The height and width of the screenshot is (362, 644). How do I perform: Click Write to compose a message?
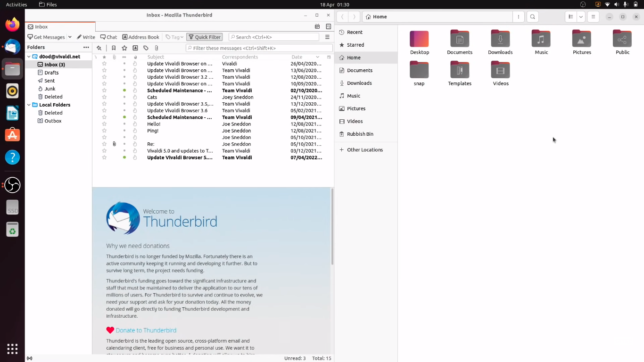click(x=86, y=37)
